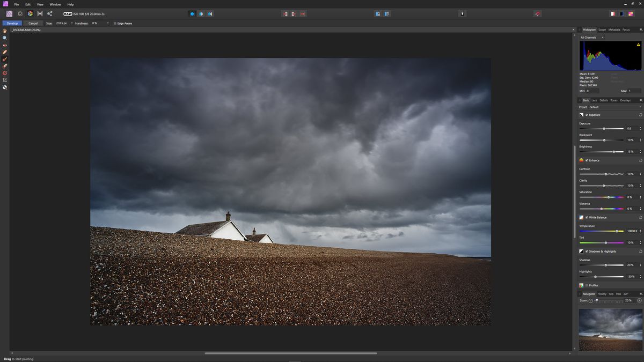
Task: Open the Hardness value dropdown
Action: click(107, 23)
